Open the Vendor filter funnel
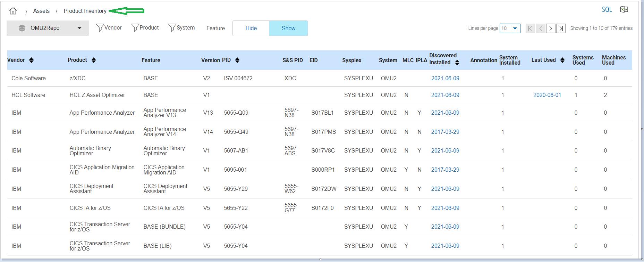 tap(100, 28)
